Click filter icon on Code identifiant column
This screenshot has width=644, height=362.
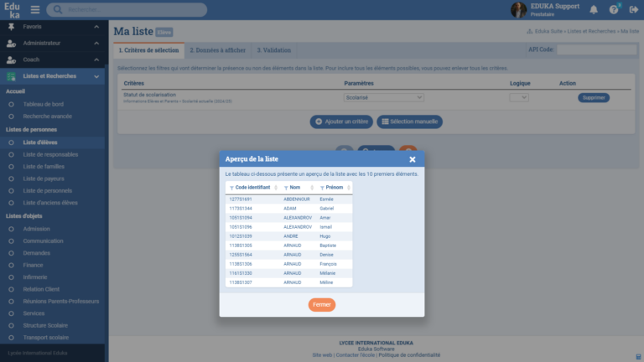tap(231, 188)
